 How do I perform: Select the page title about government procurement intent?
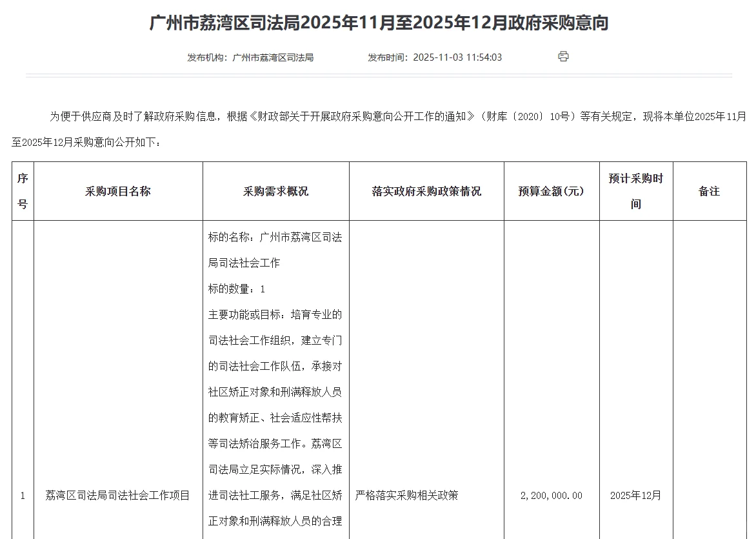click(x=378, y=23)
